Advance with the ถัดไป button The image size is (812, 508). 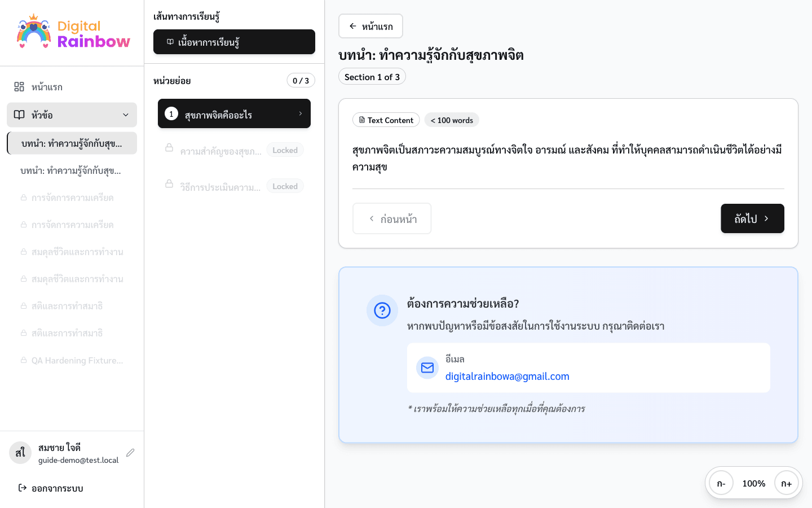pyautogui.click(x=752, y=218)
